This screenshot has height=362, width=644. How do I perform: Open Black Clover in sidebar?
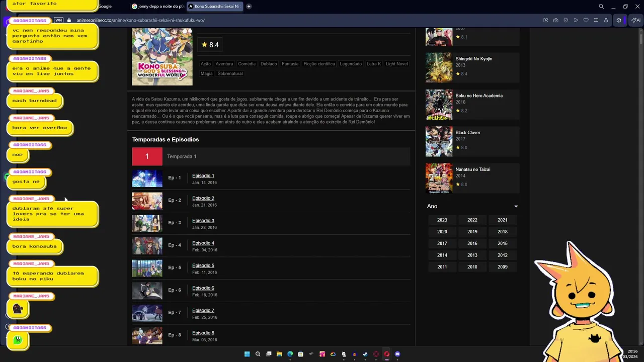click(x=468, y=133)
